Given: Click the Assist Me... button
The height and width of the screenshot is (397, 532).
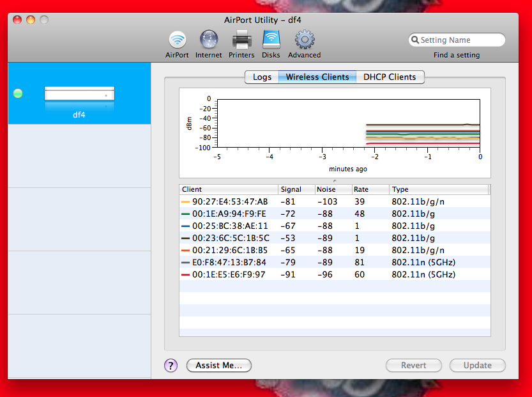Looking at the screenshot, I should [219, 366].
